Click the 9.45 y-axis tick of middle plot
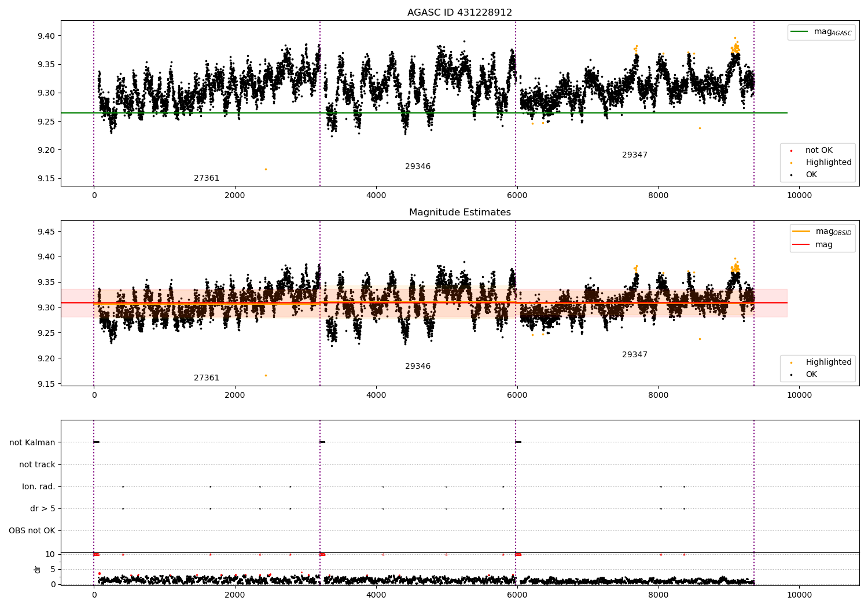The image size is (868, 608). point(46,232)
